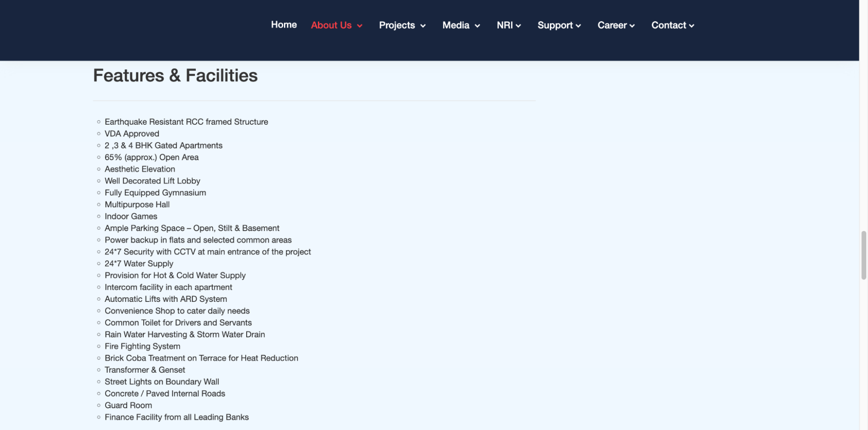Expand the NRI chevron arrow
The width and height of the screenshot is (868, 430).
tap(518, 26)
